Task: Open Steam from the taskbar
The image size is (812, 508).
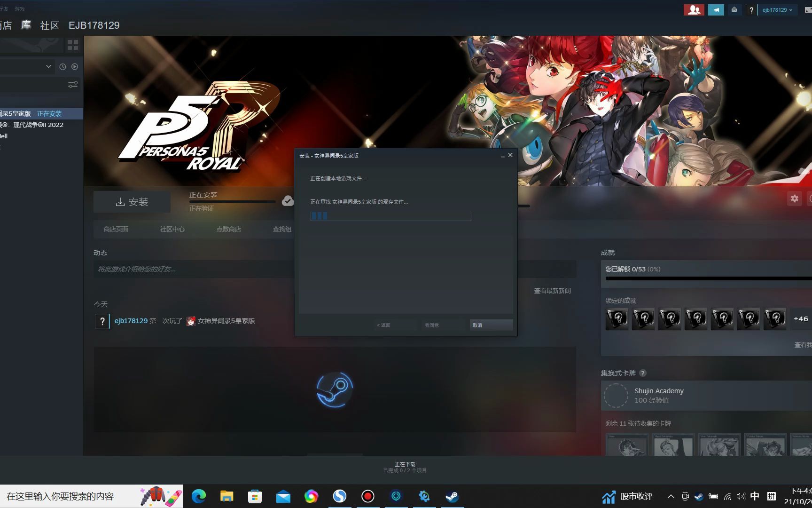Action: pos(452,496)
